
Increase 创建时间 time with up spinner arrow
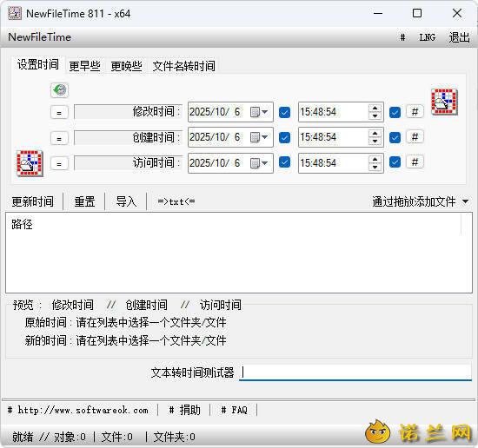[x=375, y=134]
